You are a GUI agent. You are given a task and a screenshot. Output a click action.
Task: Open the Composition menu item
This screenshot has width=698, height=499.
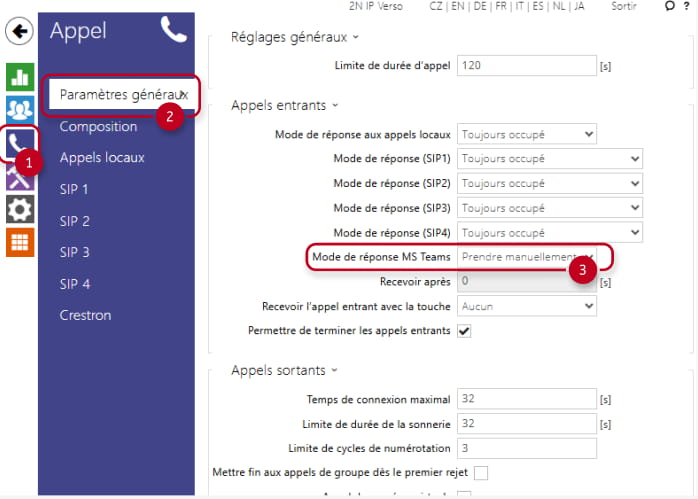pyautogui.click(x=98, y=126)
